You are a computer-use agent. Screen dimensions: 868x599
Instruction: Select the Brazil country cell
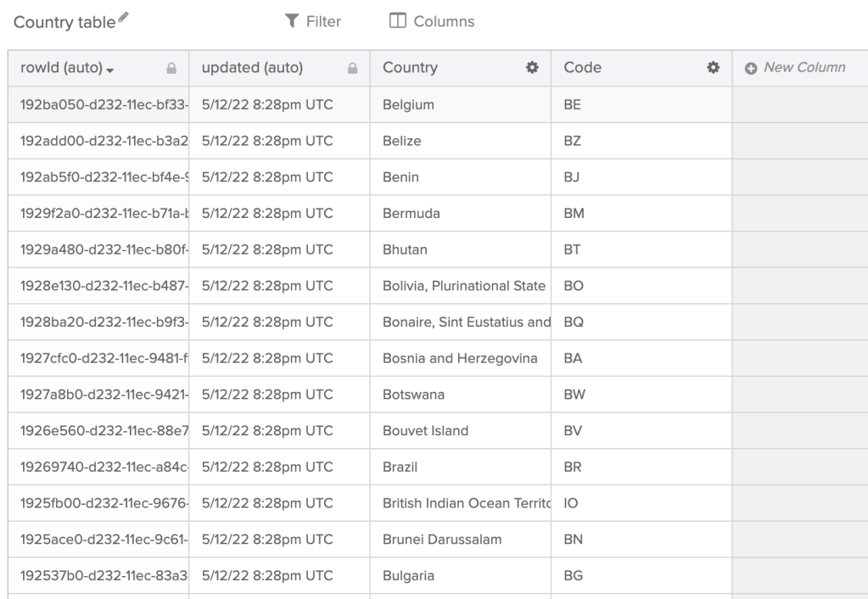460,467
